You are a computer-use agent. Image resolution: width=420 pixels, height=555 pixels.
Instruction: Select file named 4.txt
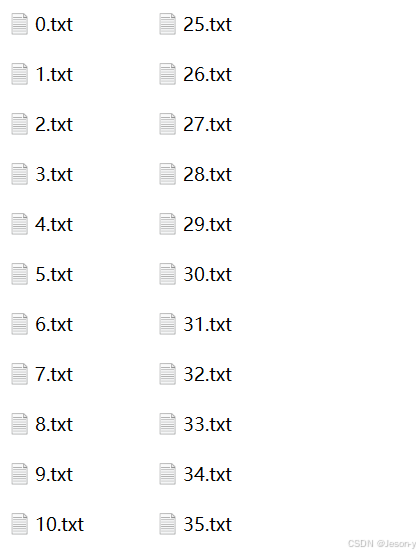54,224
